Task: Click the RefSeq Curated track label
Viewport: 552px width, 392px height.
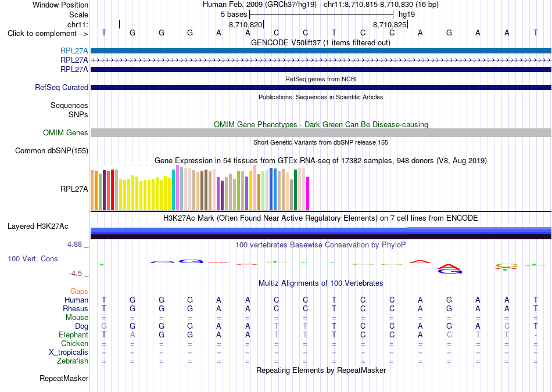Action: point(61,87)
